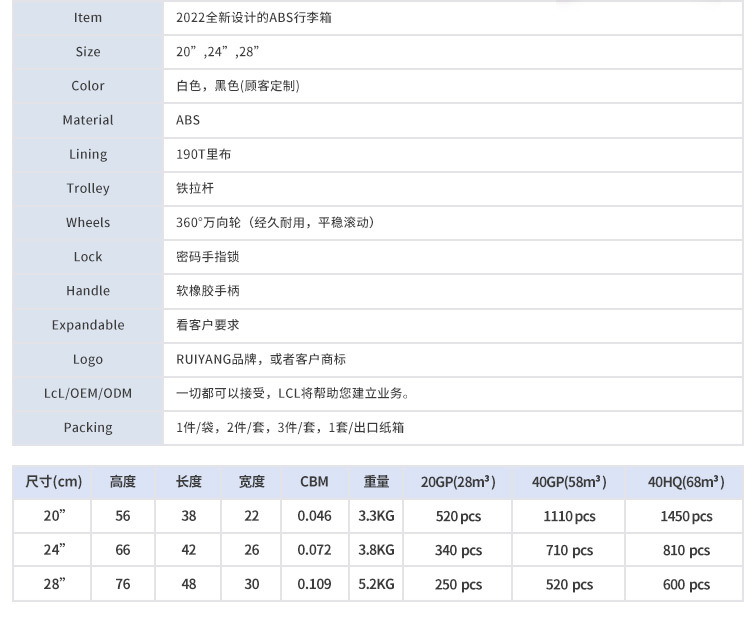Click the '1450 pcs' cell
Screen dimensions: 750x631
(x=686, y=517)
